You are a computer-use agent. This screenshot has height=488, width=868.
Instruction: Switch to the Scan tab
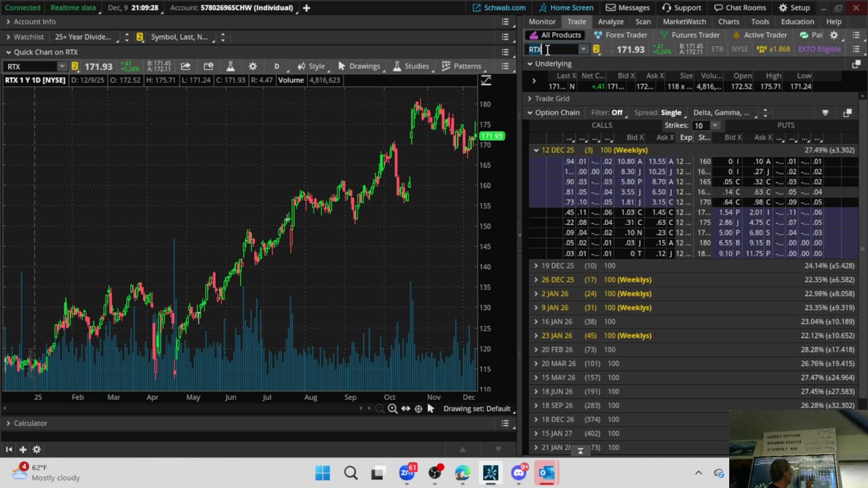tap(643, 22)
